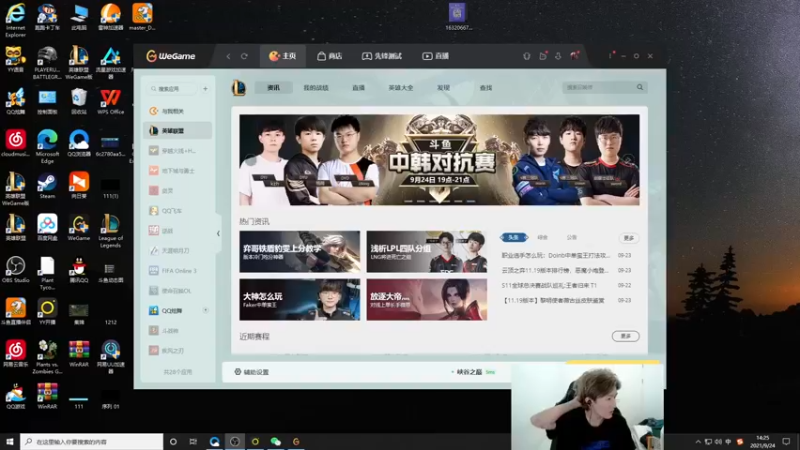This screenshot has height=450, width=800.
Task: Click the plus icon beside sidebar search
Action: tap(205, 89)
